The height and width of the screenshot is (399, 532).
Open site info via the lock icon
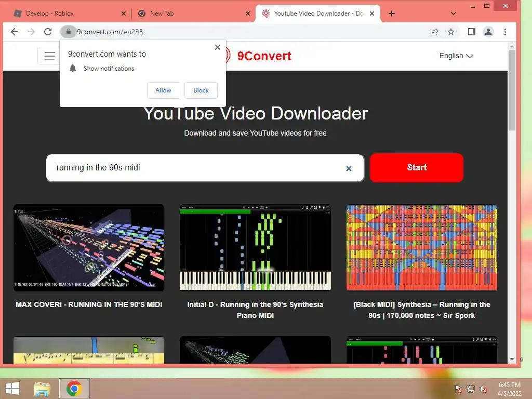pyautogui.click(x=68, y=32)
